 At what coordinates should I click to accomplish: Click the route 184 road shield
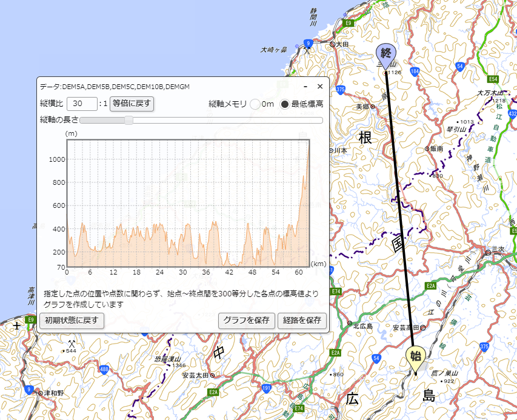click(415, 72)
